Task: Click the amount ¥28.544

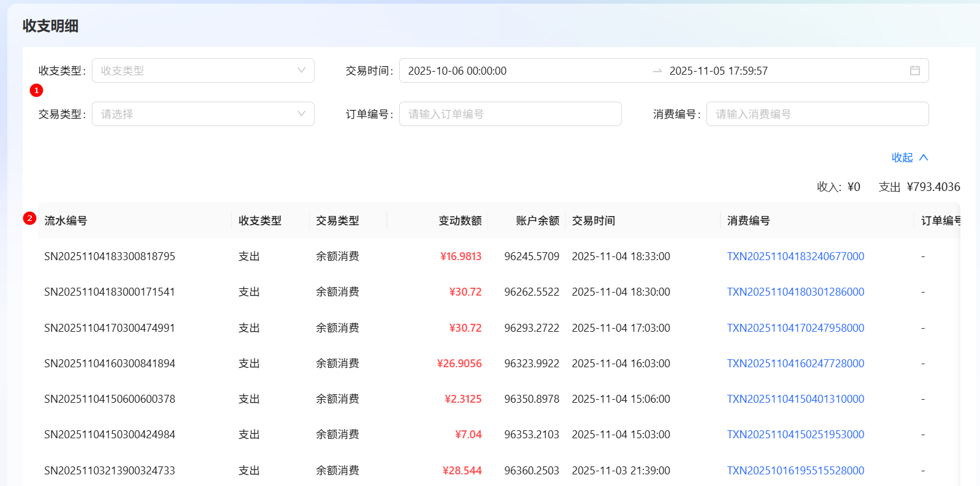Action: click(462, 471)
